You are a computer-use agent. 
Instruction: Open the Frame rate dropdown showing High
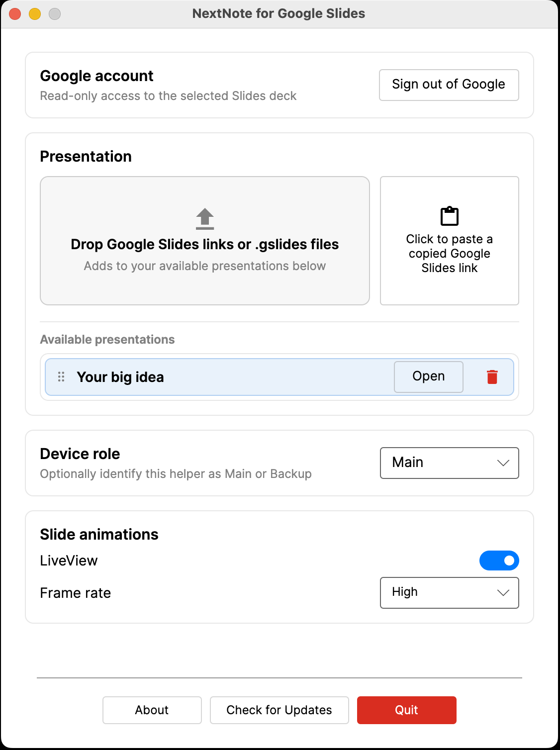450,592
